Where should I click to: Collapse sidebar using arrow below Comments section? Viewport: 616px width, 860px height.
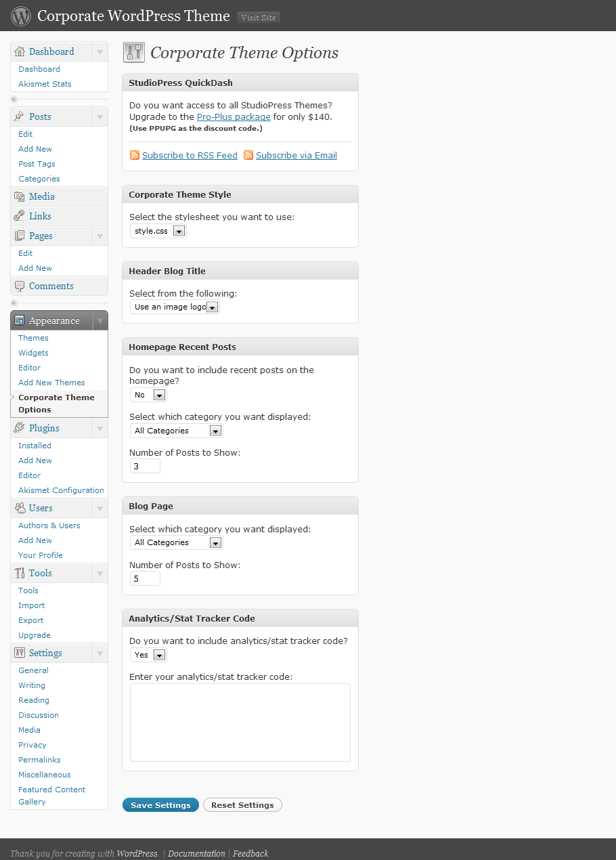[x=14, y=303]
